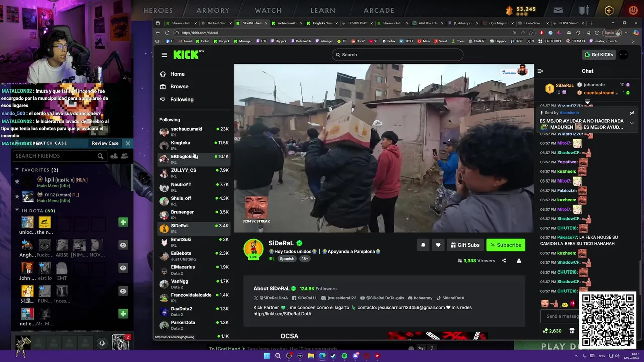Screen dimensions: 644x362
Task: Click the KICK logo
Action: tap(188, 55)
